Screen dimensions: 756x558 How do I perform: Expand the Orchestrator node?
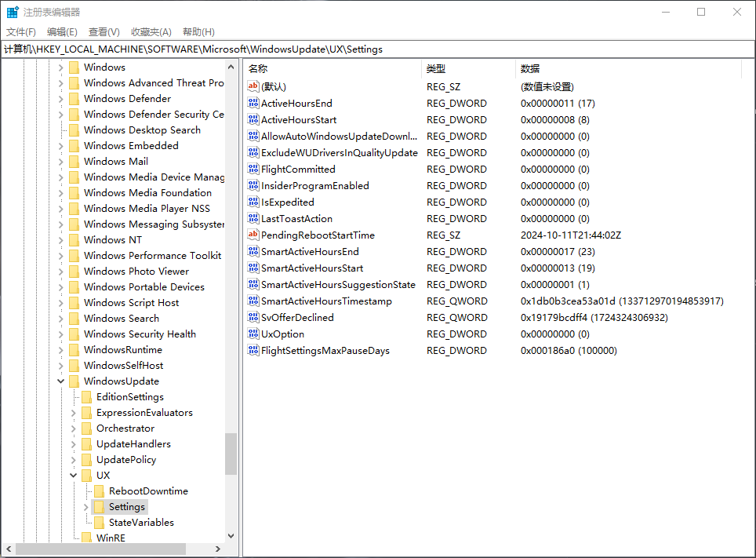point(73,429)
